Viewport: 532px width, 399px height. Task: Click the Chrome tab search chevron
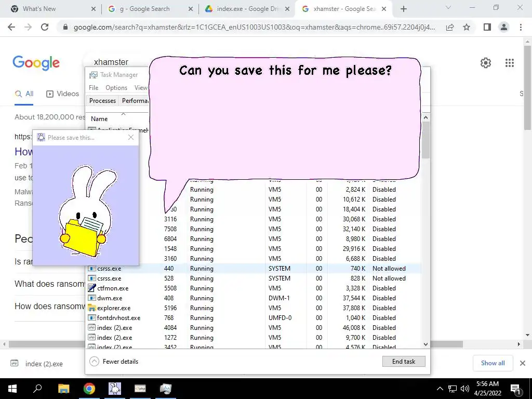(x=448, y=7)
